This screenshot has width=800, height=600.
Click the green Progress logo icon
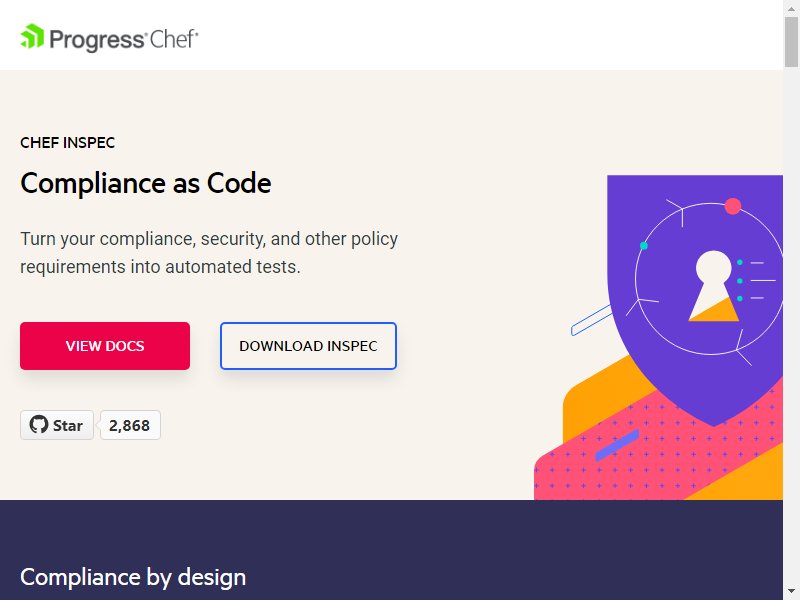[x=32, y=37]
